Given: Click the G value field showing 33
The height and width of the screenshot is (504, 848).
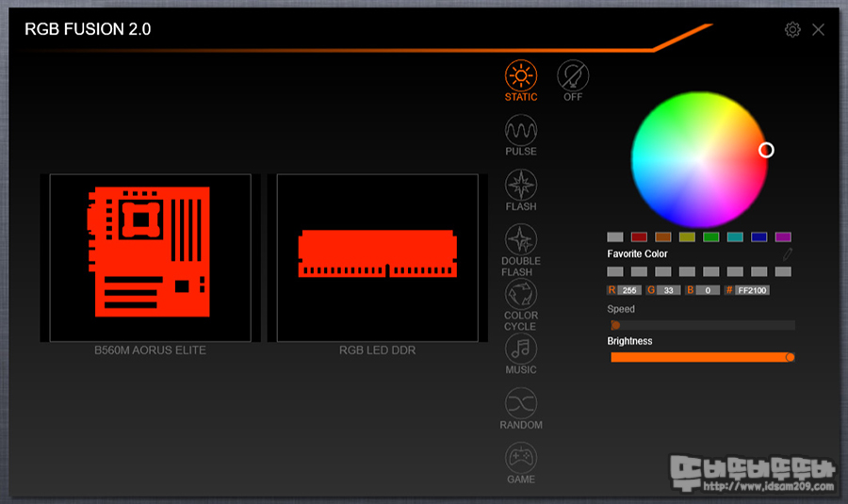Looking at the screenshot, I should pos(668,290).
